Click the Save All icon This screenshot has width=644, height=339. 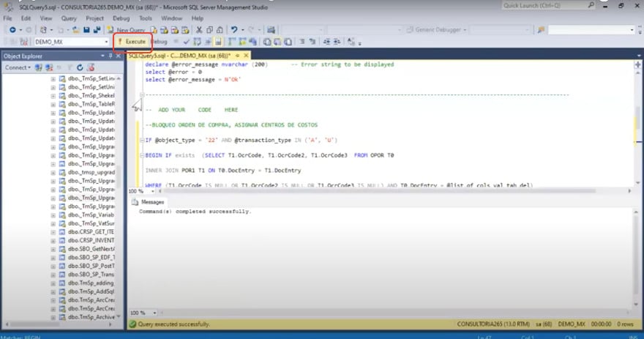tap(96, 30)
